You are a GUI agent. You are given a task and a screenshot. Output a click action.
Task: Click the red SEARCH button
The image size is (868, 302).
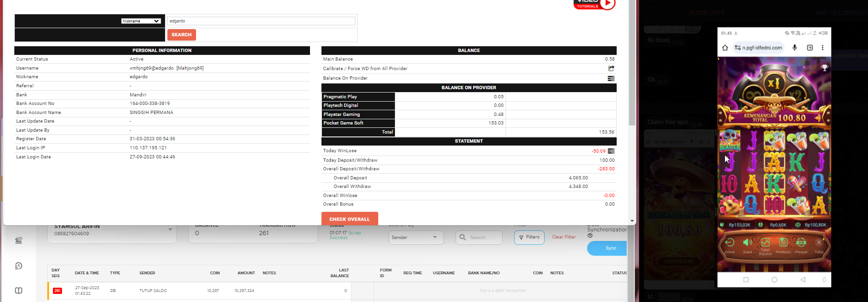coord(181,35)
